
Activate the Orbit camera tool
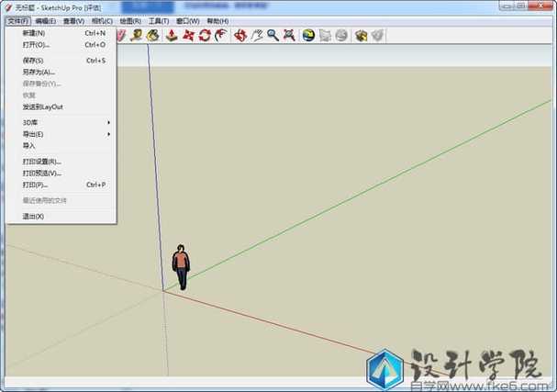click(x=240, y=35)
